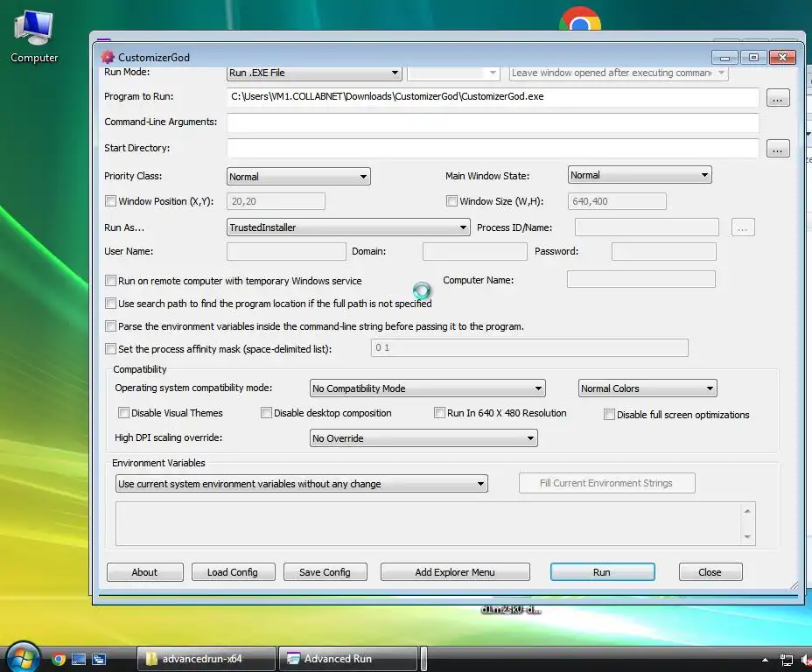812x672 pixels.
Task: Open the Main Window State dropdown
Action: 640,175
